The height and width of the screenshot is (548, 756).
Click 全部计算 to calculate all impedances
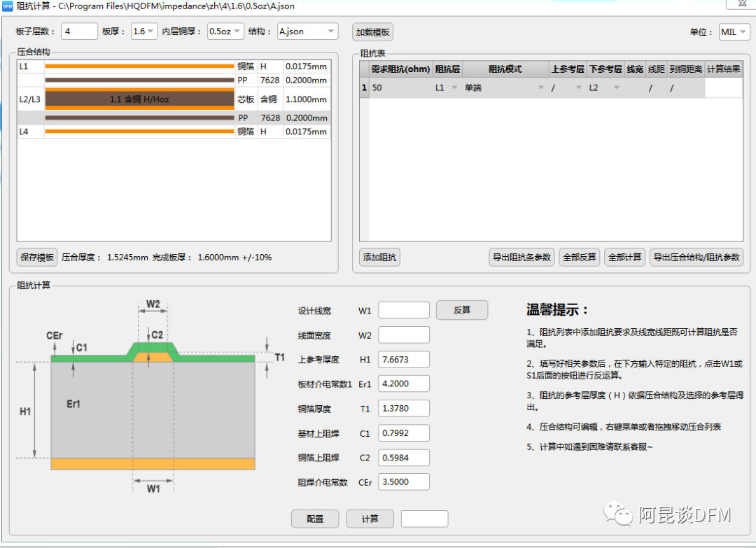[x=625, y=257]
